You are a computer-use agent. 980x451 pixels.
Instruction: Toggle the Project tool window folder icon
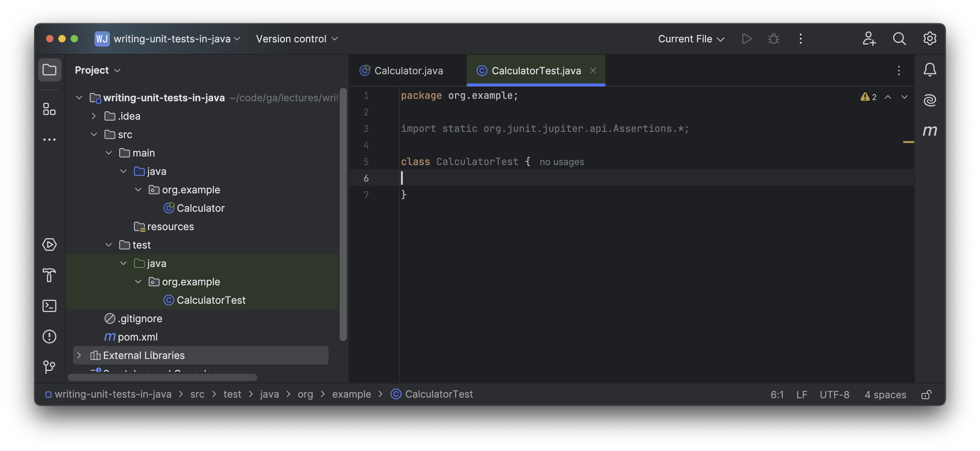[49, 70]
